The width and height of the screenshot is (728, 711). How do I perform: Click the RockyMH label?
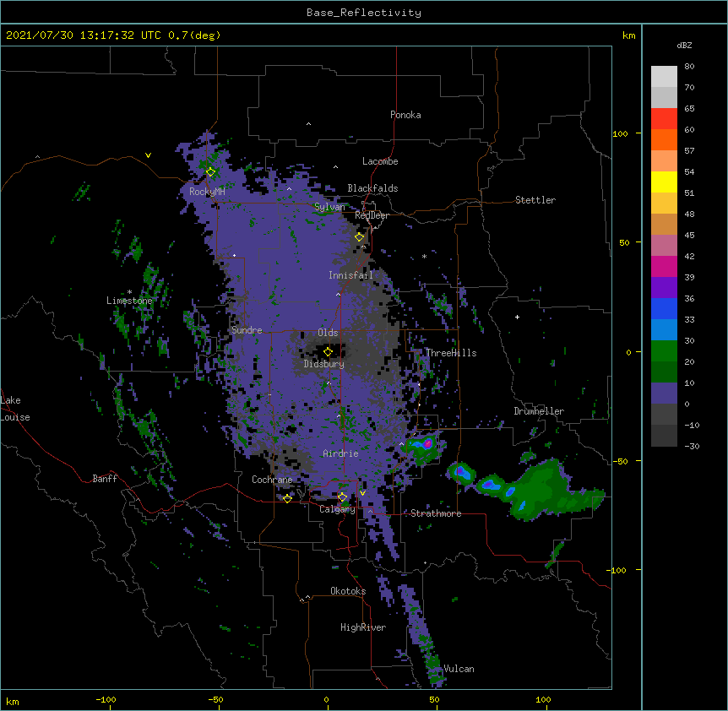[x=207, y=192]
